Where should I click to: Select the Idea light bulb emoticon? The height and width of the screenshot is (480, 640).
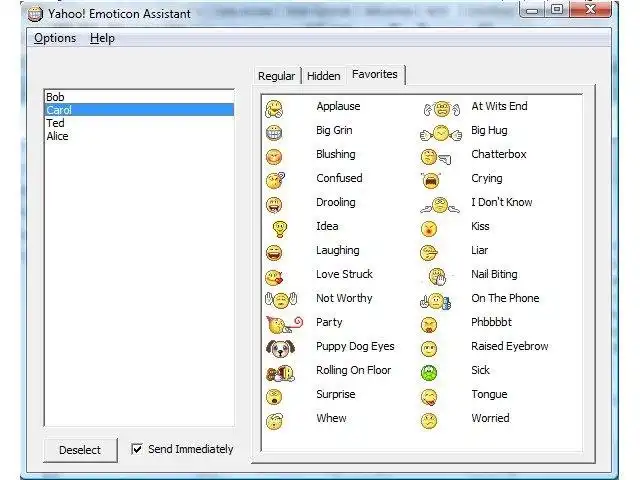(x=280, y=229)
